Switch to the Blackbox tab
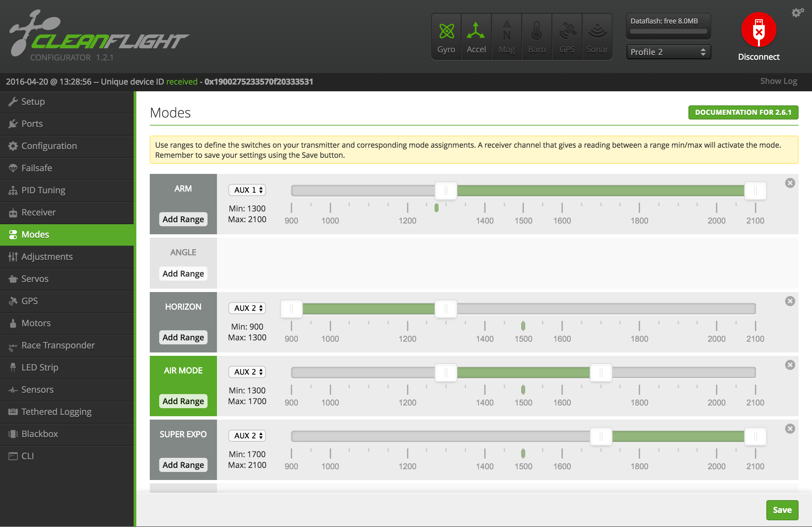 pyautogui.click(x=40, y=434)
